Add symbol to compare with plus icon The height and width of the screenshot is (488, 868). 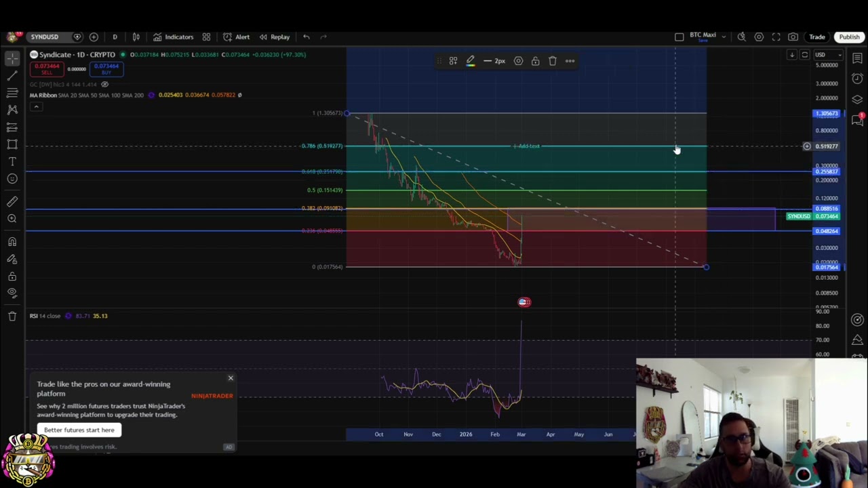coord(94,37)
